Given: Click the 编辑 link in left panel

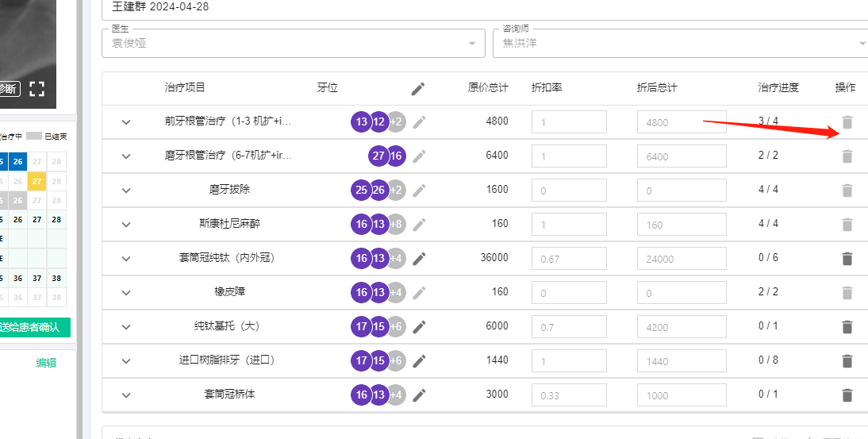Looking at the screenshot, I should [46, 363].
